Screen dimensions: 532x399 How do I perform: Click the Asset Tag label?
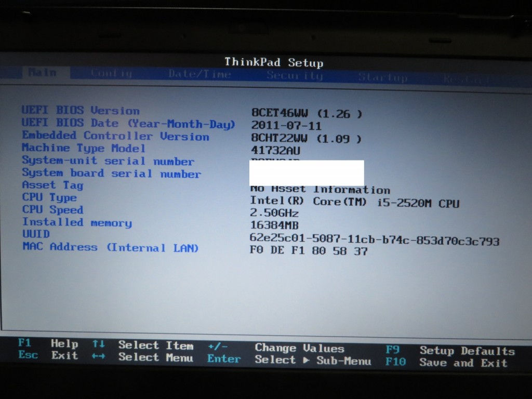coord(52,185)
